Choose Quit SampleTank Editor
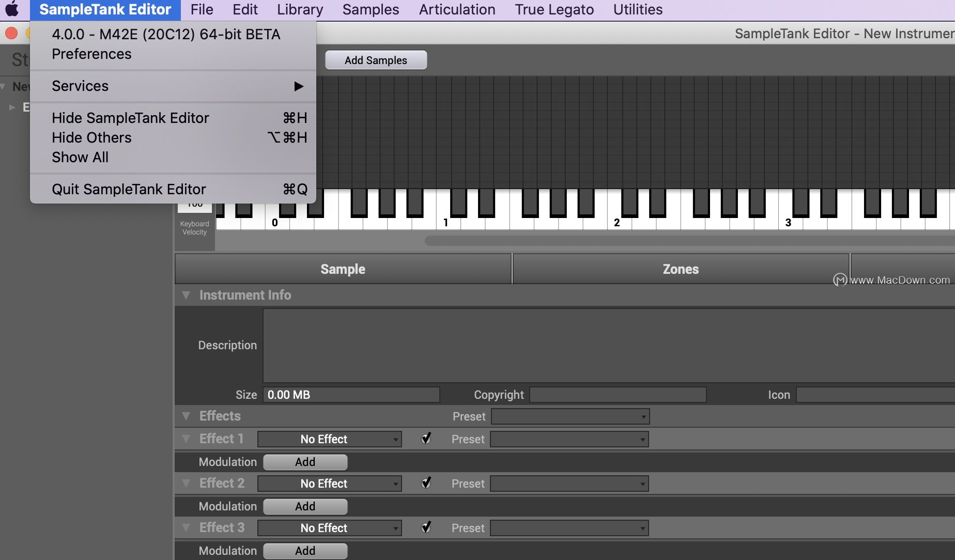Viewport: 955px width, 560px height. (x=128, y=189)
